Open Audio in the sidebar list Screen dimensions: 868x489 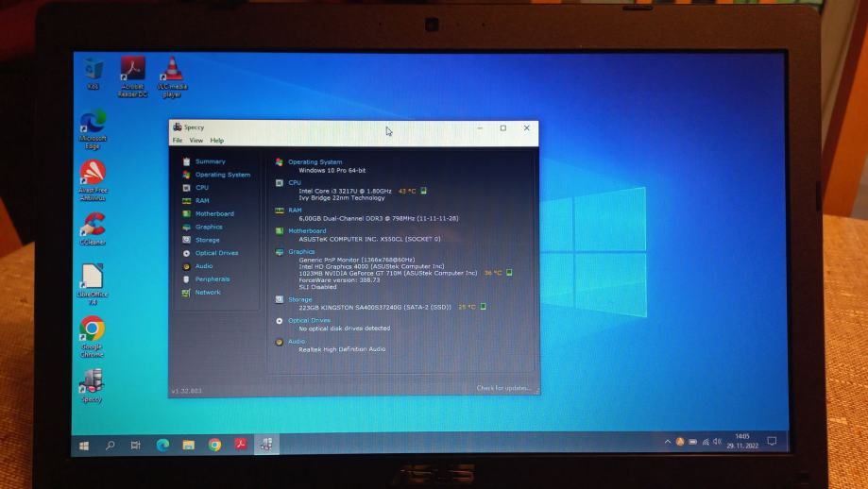tap(204, 266)
